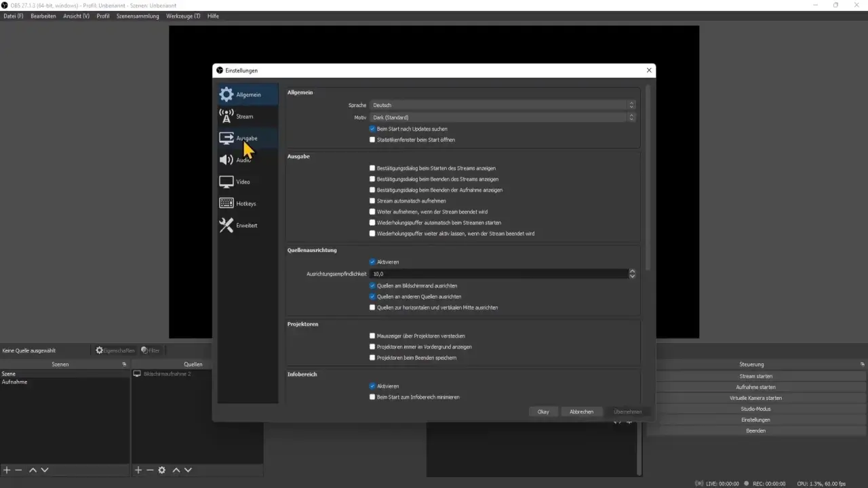The width and height of the screenshot is (868, 488).
Task: Click the REC status dot
Action: coord(745,483)
